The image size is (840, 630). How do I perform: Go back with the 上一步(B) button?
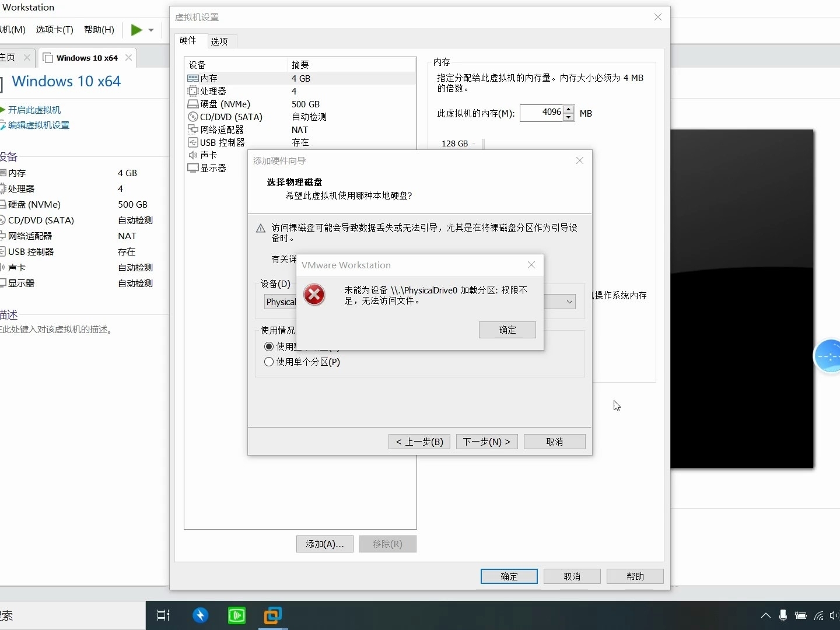click(419, 442)
